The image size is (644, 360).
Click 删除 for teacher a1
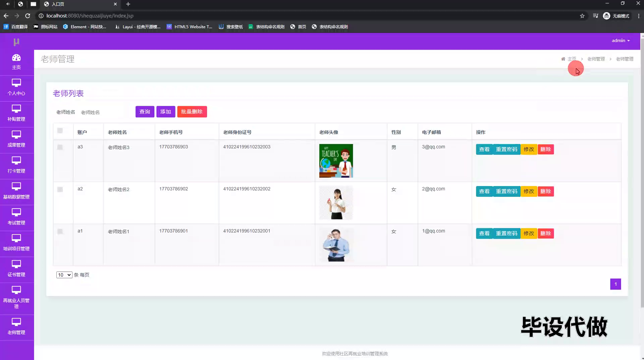546,233
